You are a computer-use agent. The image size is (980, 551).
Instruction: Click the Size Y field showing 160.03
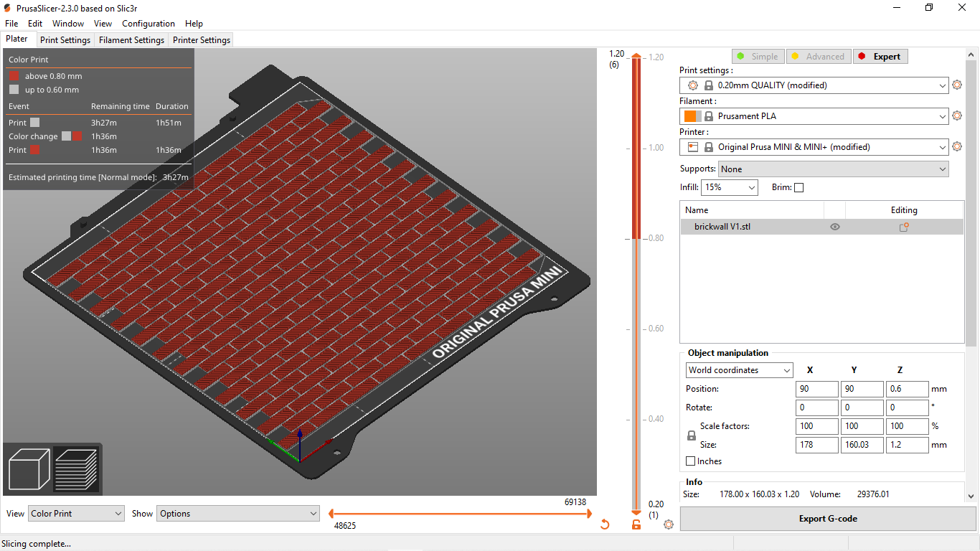pos(862,445)
